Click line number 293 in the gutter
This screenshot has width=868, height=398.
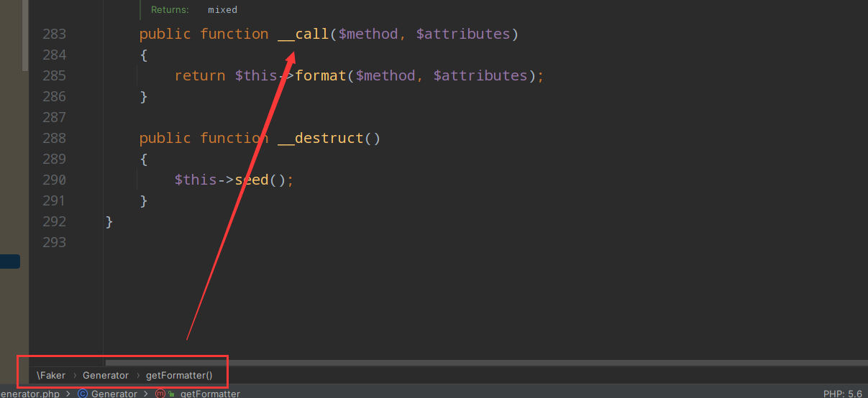(x=55, y=242)
